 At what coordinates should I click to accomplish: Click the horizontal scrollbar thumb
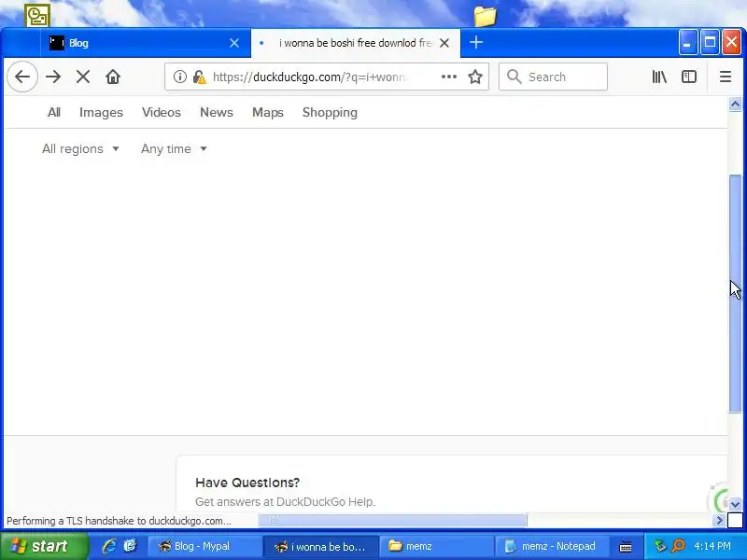(392, 521)
